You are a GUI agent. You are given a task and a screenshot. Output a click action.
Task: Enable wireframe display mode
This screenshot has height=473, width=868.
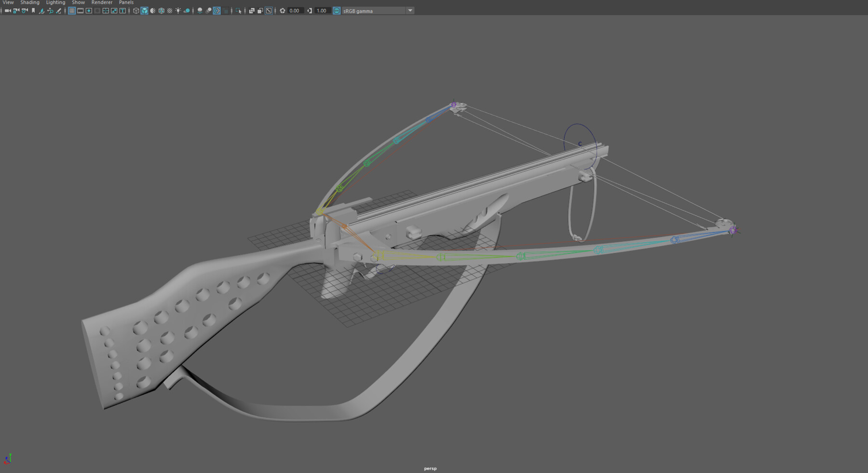point(135,11)
